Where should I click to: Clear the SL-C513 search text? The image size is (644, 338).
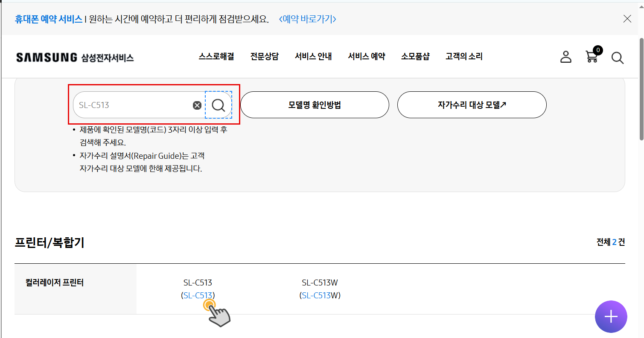coord(197,105)
